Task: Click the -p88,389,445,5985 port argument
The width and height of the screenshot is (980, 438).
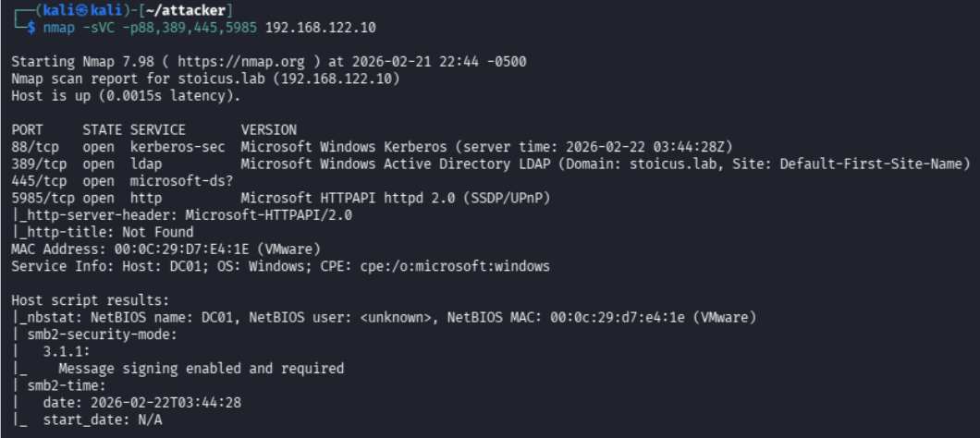Action: 189,27
